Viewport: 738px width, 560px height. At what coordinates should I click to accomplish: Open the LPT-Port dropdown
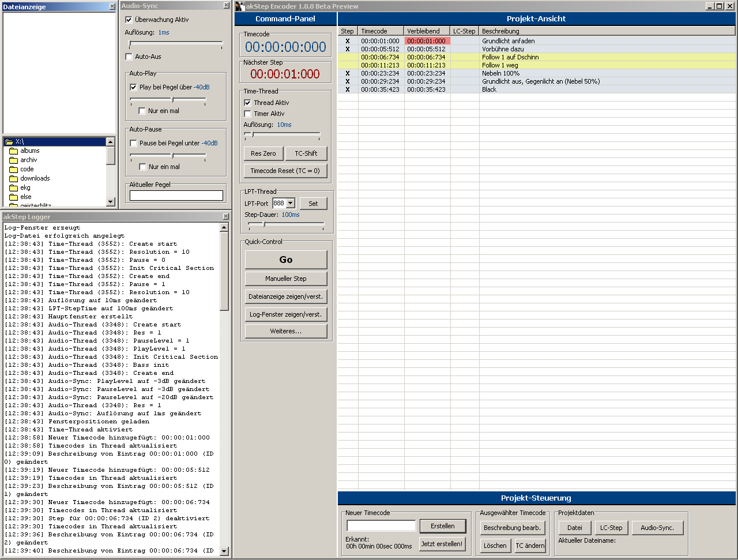tap(291, 203)
